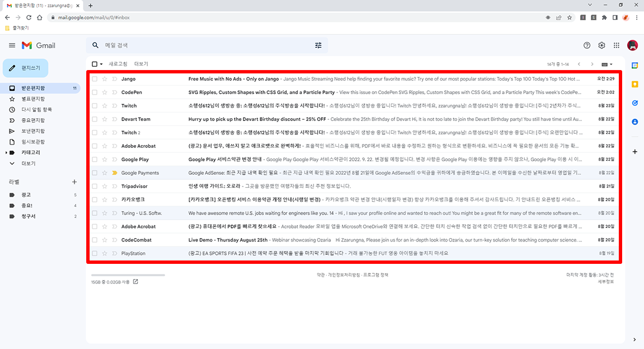Open the 청구서 label
The height and width of the screenshot is (349, 644).
pyautogui.click(x=40, y=216)
